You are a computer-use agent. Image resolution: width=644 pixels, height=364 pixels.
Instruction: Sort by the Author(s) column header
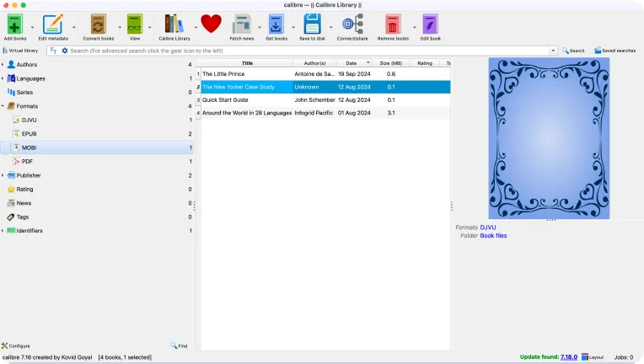point(314,63)
